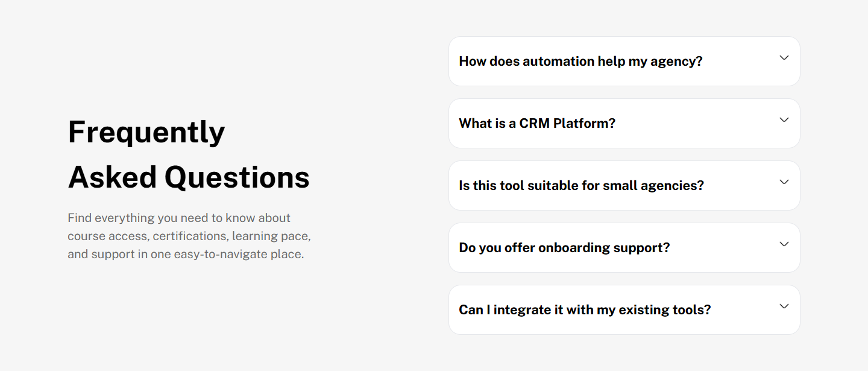Click the chevron beside the automation question

point(784,58)
